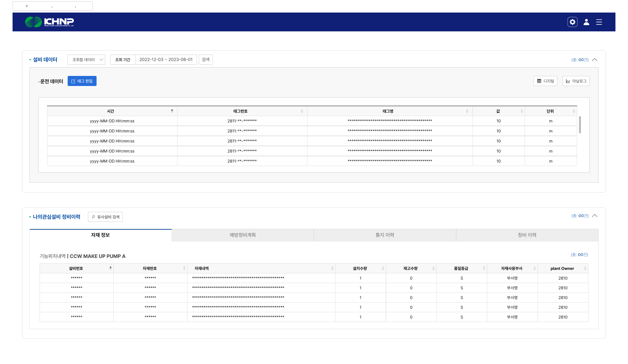Viewport: 628px width, 364px height.
Task: Open 유사설비 검색
Action: click(105, 217)
